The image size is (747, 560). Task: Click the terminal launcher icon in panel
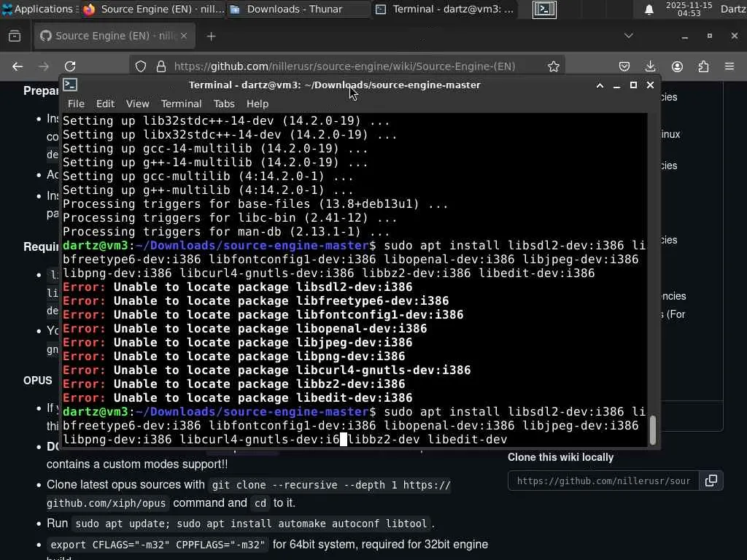tap(544, 9)
